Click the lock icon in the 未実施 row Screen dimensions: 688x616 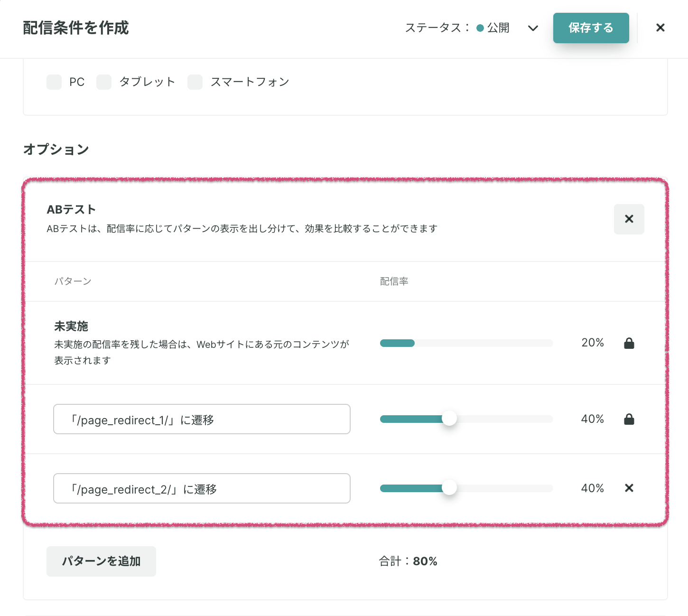(629, 343)
